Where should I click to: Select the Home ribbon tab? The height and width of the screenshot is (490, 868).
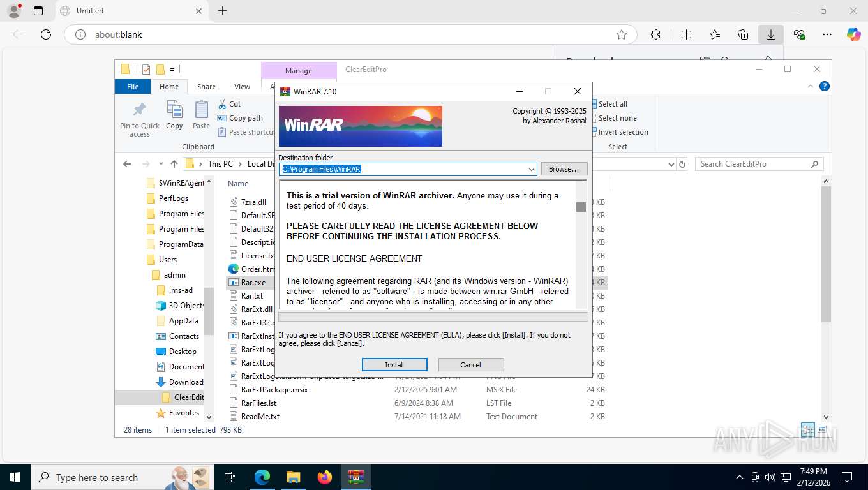tap(169, 87)
